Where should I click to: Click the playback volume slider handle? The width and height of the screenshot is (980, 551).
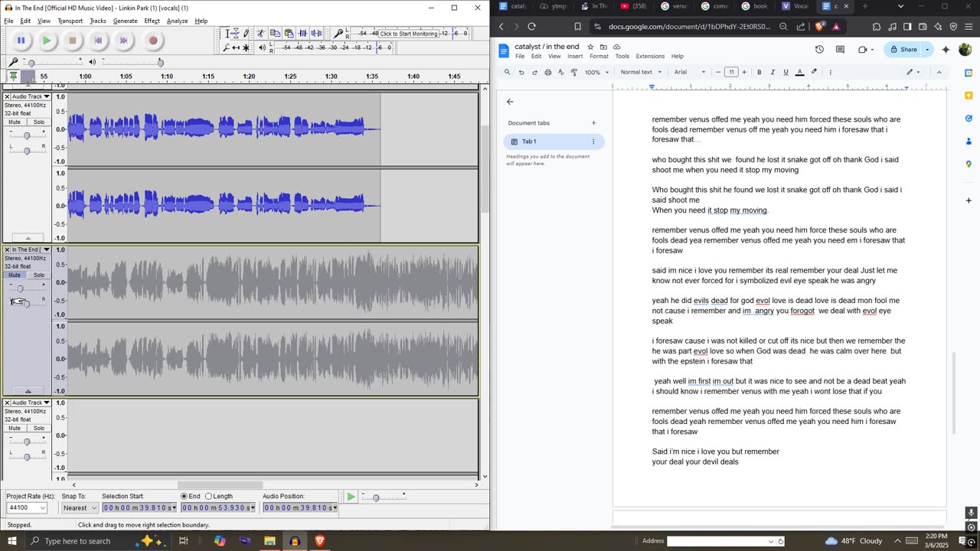160,62
